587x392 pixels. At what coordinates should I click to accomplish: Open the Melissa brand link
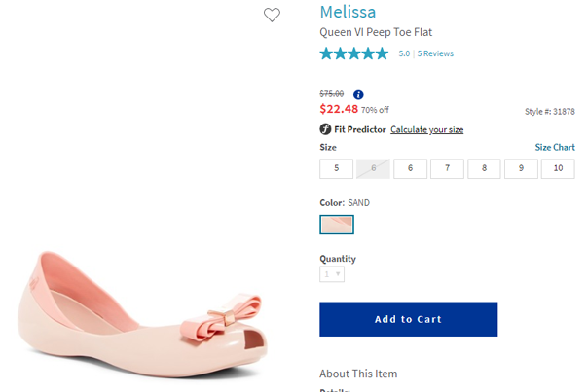pyautogui.click(x=349, y=12)
